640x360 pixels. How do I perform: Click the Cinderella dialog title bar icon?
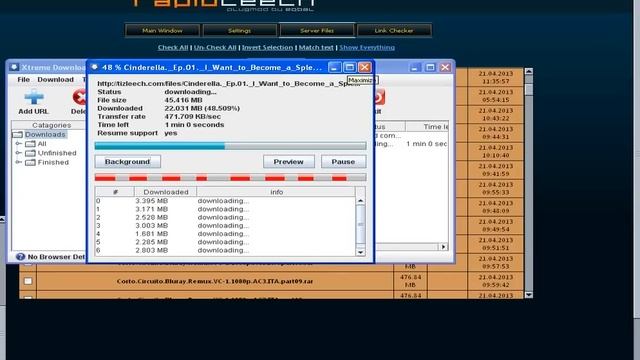click(94, 67)
